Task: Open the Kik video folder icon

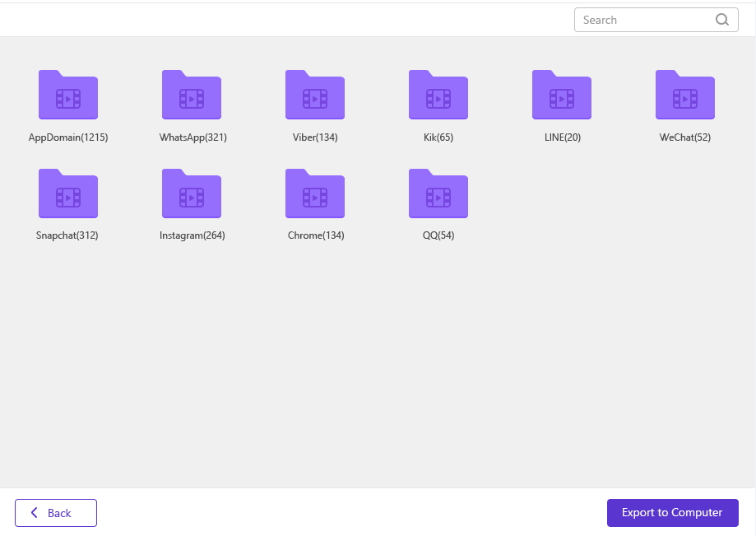Action: [x=438, y=95]
